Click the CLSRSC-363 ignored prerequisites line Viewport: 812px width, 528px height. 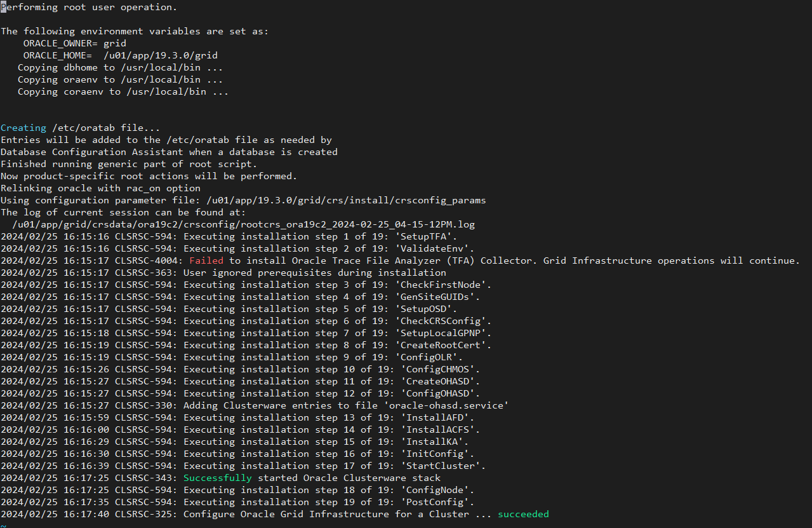point(223,273)
